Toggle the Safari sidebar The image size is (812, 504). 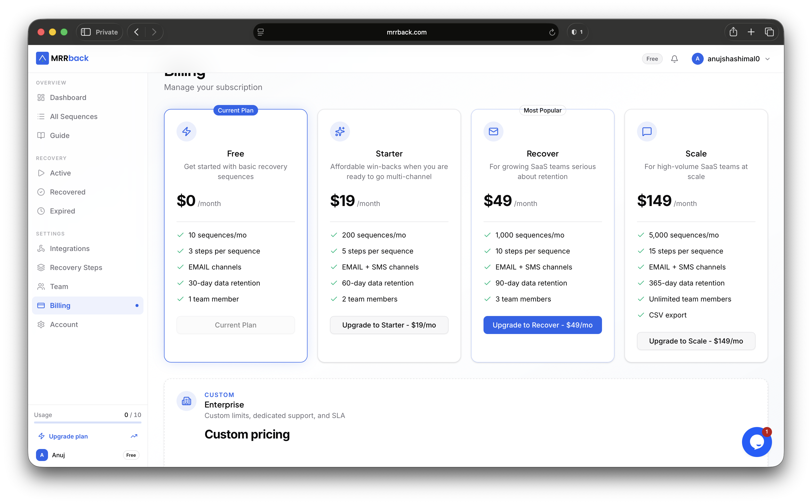pos(86,32)
